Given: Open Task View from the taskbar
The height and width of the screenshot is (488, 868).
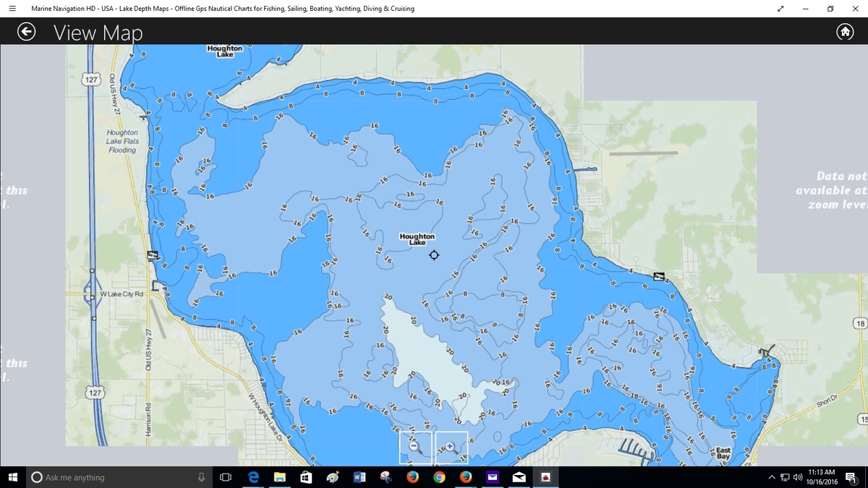Looking at the screenshot, I should [x=225, y=477].
